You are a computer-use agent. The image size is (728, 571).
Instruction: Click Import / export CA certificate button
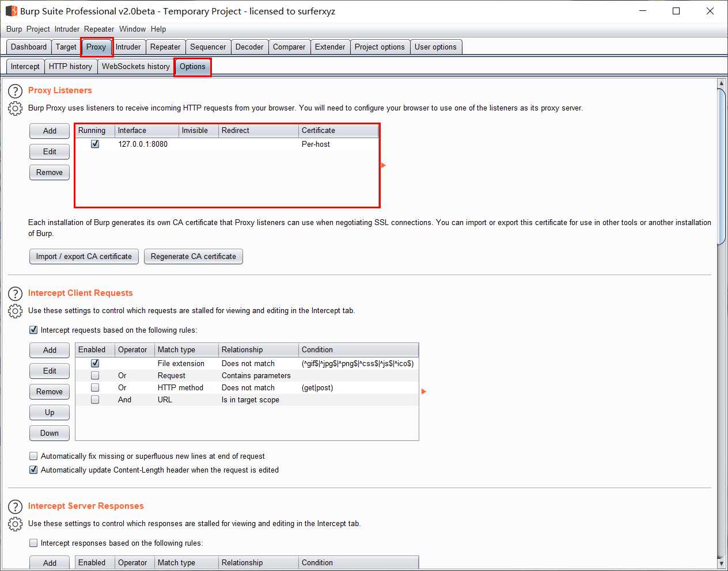[84, 256]
